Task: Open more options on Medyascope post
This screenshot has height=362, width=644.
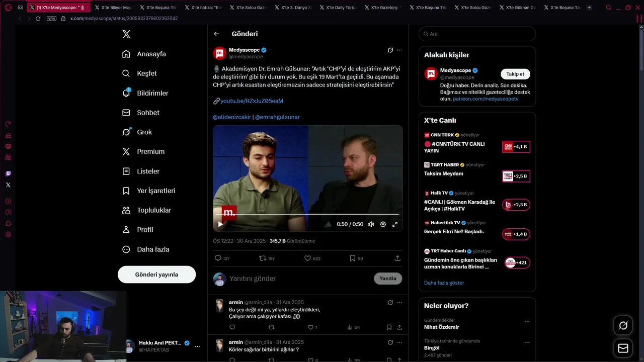Action: (399, 50)
